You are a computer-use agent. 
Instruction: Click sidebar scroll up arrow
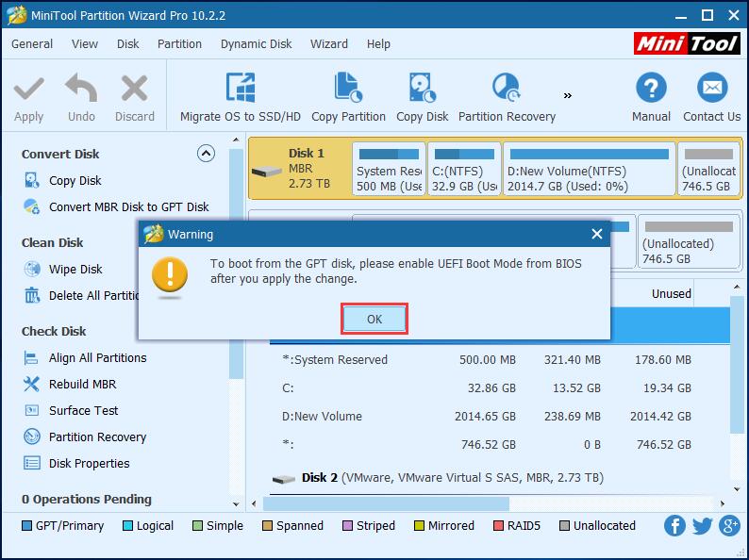click(236, 140)
